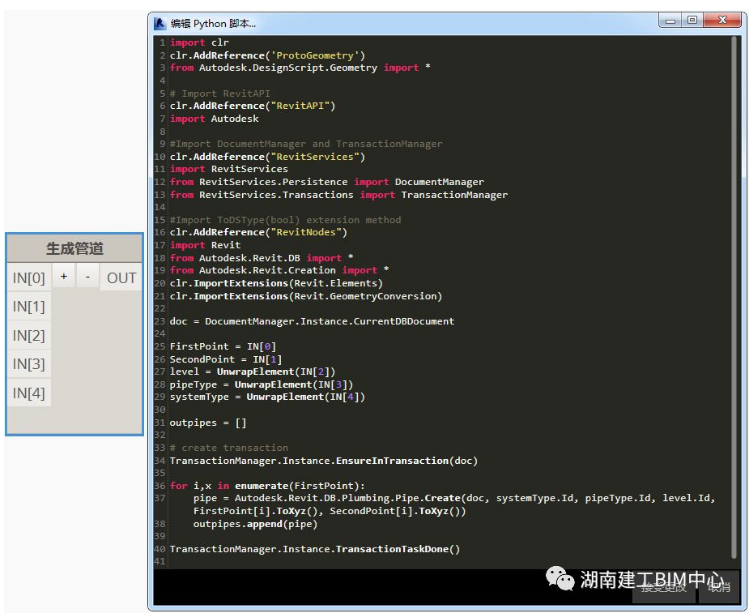Remove an input port with the - button
This screenshot has width=752, height=616.
(x=87, y=277)
